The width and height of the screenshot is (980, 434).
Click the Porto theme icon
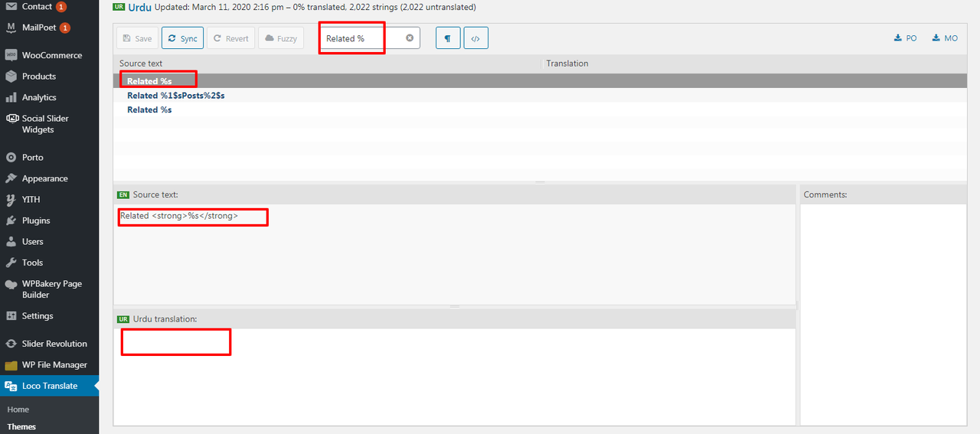(11, 158)
